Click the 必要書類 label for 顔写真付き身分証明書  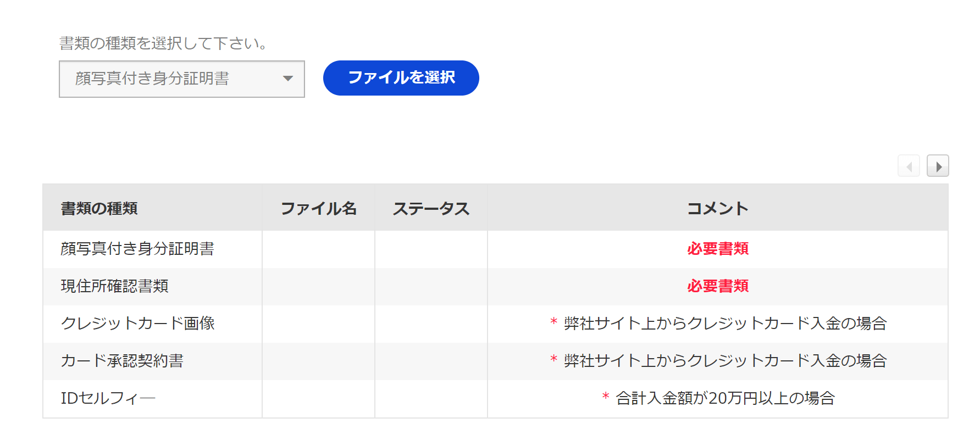[717, 249]
